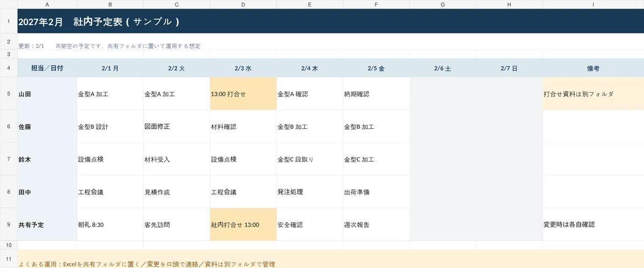Screen dimensions: 644x268
Task: Click the title cell 2027年2月 社内予定表
Action: 331,21
